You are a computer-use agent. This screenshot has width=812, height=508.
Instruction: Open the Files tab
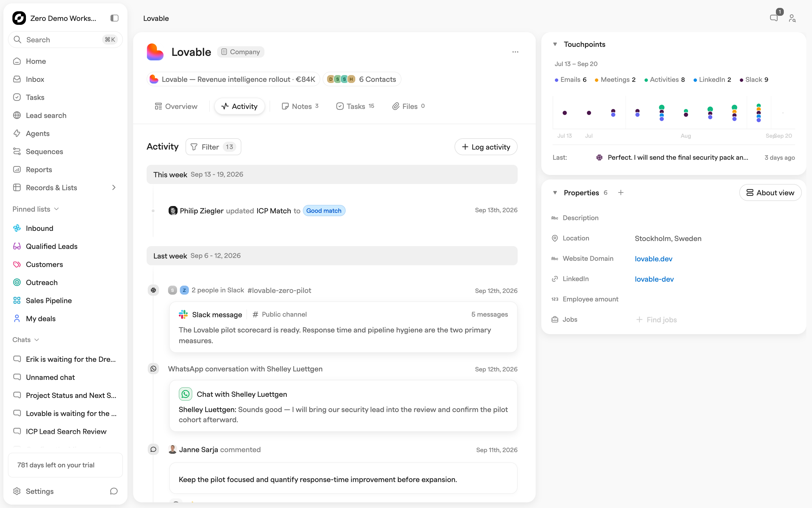pos(408,106)
